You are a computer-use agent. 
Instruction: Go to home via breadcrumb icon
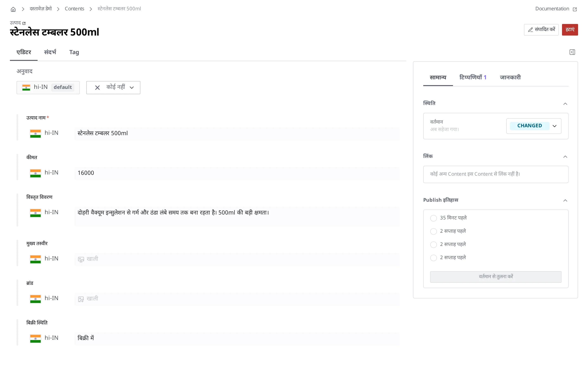(x=13, y=9)
